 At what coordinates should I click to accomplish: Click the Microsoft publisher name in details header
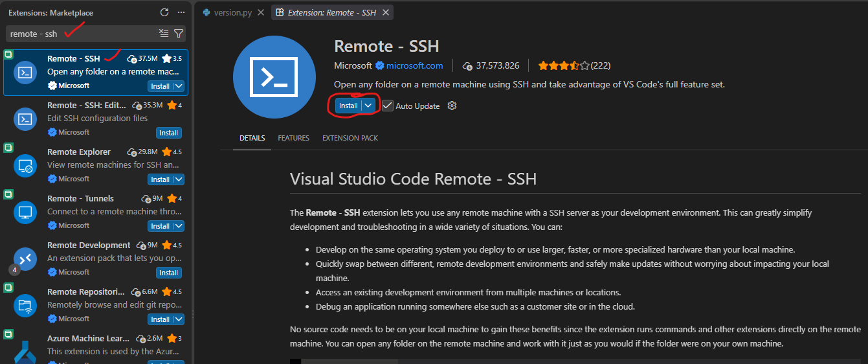pos(353,65)
